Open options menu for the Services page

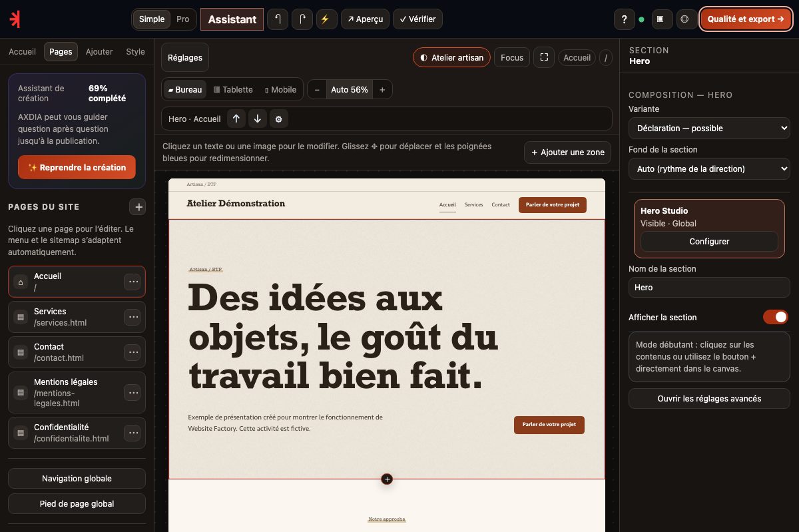pyautogui.click(x=133, y=317)
